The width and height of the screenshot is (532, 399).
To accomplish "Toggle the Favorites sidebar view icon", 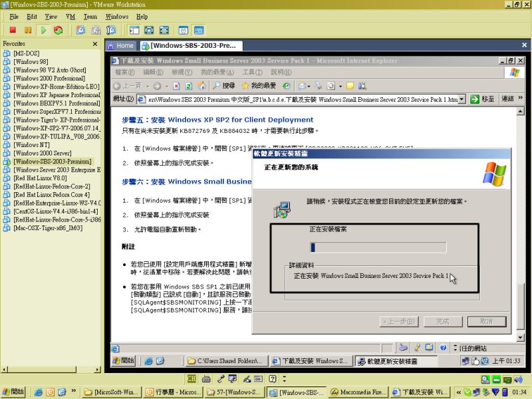I will point(134,30).
